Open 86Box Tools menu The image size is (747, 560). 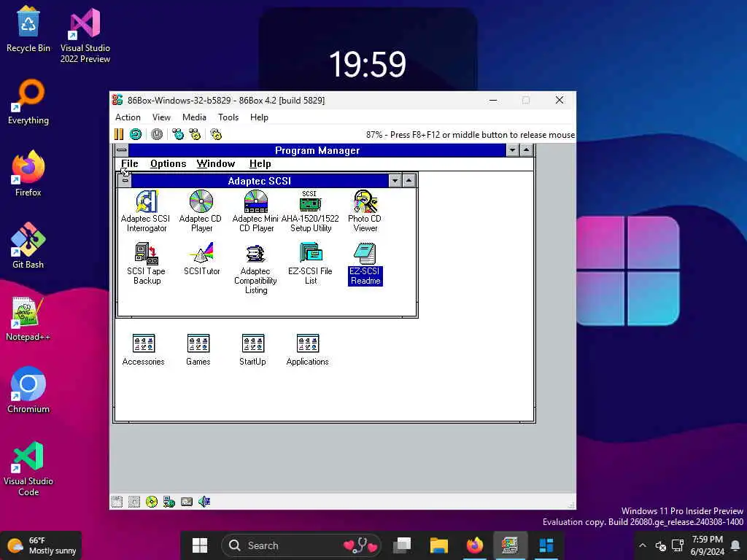coord(228,117)
